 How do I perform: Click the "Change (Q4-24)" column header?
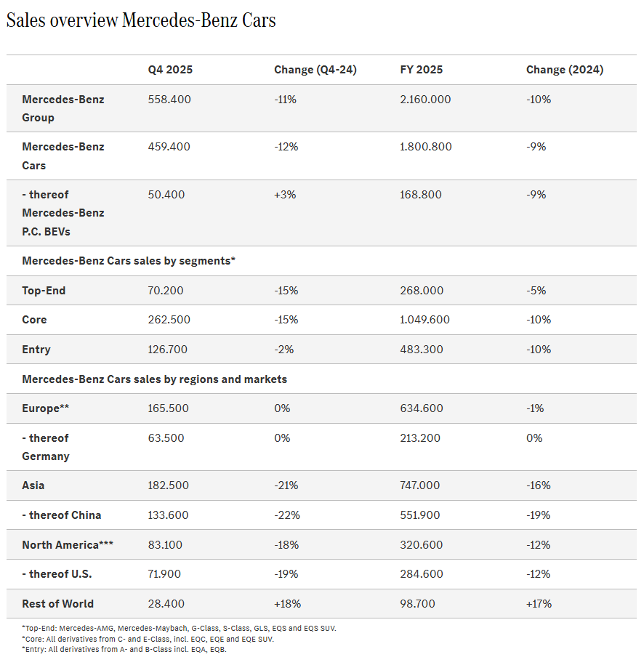coord(315,70)
